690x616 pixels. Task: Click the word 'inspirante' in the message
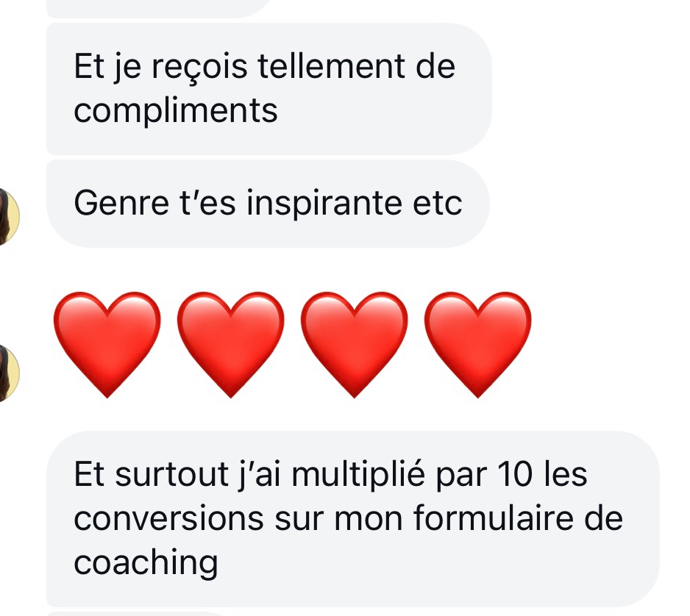(324, 204)
